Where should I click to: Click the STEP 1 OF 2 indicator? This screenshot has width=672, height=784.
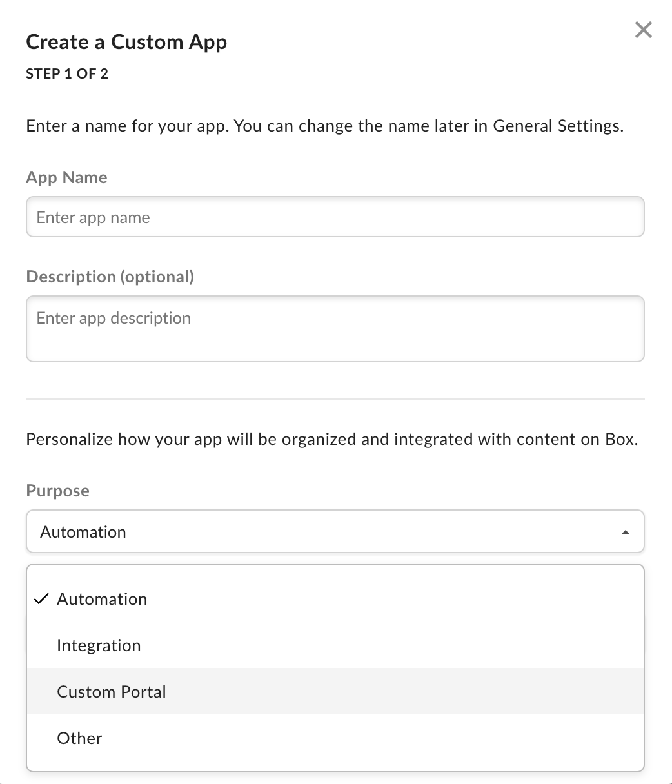pos(66,73)
